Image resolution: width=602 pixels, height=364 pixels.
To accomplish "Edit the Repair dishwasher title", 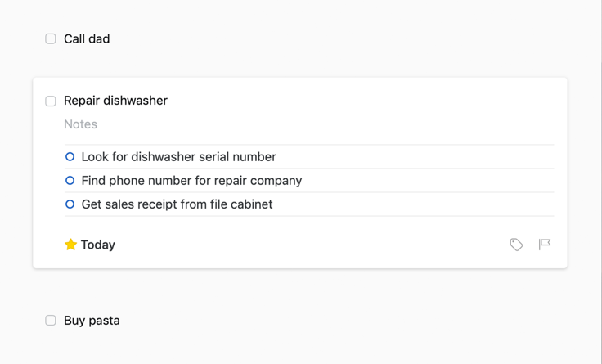I will [x=115, y=101].
